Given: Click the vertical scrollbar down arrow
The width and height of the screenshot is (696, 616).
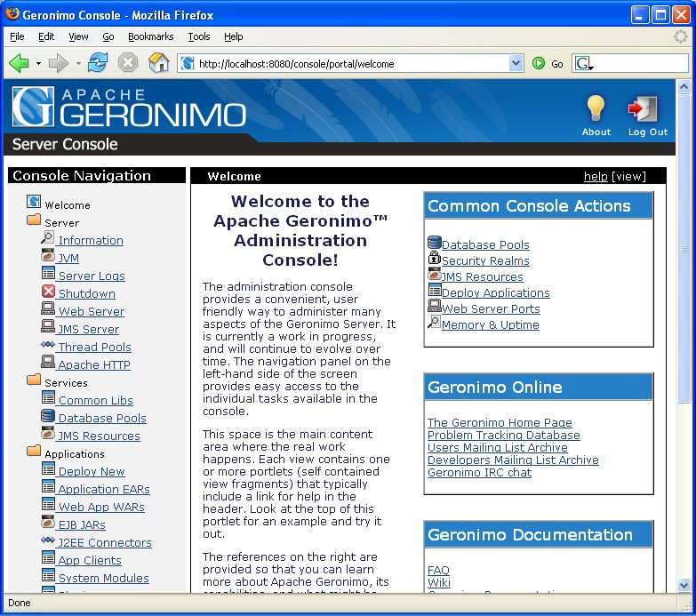Looking at the screenshot, I should point(684,585).
